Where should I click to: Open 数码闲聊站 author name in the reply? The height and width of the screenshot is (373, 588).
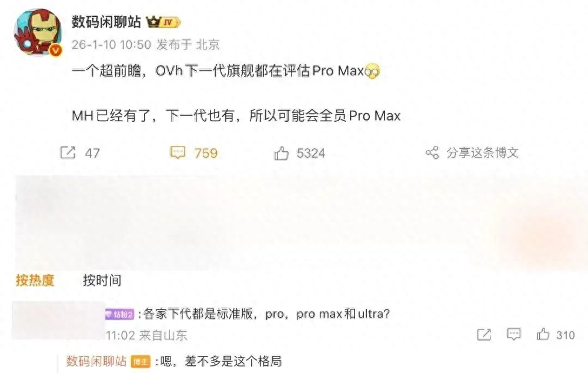[96, 361]
